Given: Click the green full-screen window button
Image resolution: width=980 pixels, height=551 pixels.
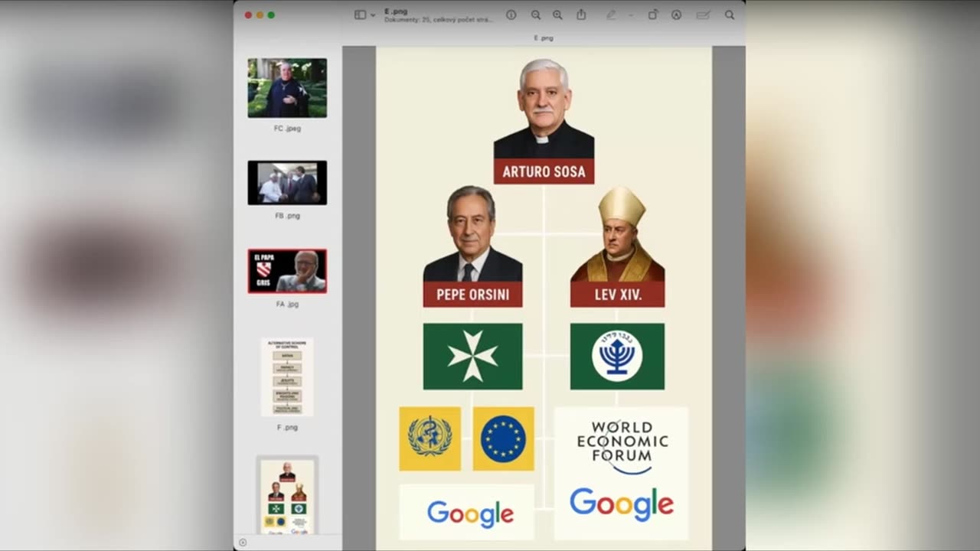Looking at the screenshot, I should pyautogui.click(x=271, y=15).
